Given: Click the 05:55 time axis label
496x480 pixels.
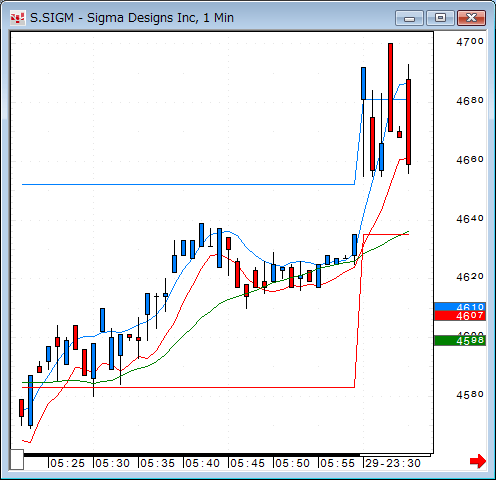Looking at the screenshot, I should tap(337, 463).
